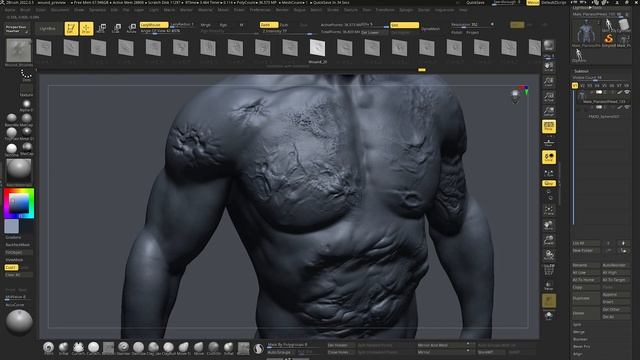Activate the yellow Draw mode button

(x=86, y=29)
